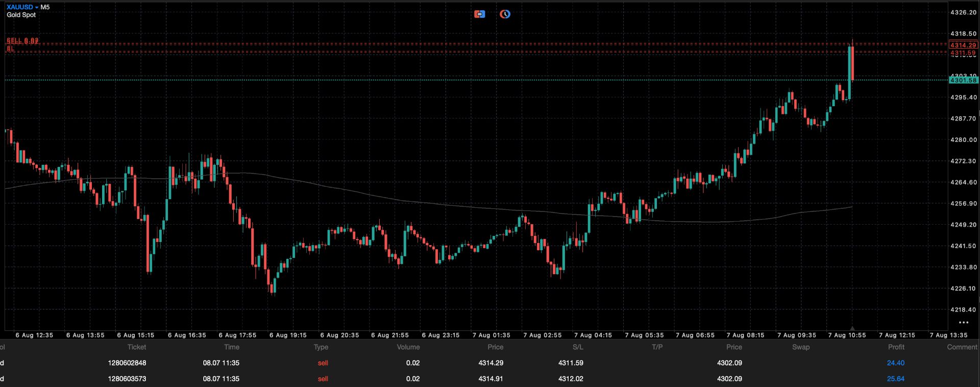Click the S/L column header
Viewport: 980px width, 387px height.
point(578,347)
